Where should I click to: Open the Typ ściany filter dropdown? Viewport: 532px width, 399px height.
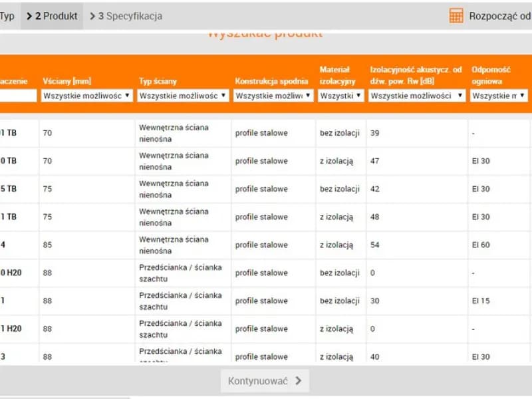(182, 95)
